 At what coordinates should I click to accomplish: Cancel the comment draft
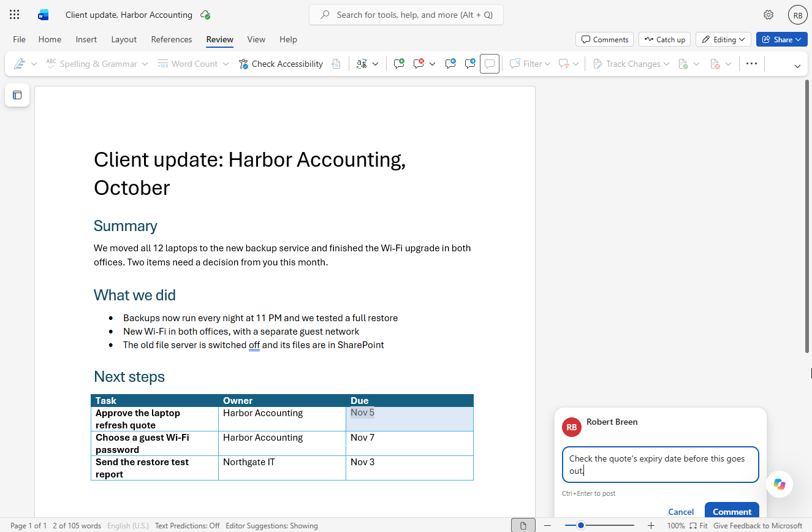(x=681, y=511)
